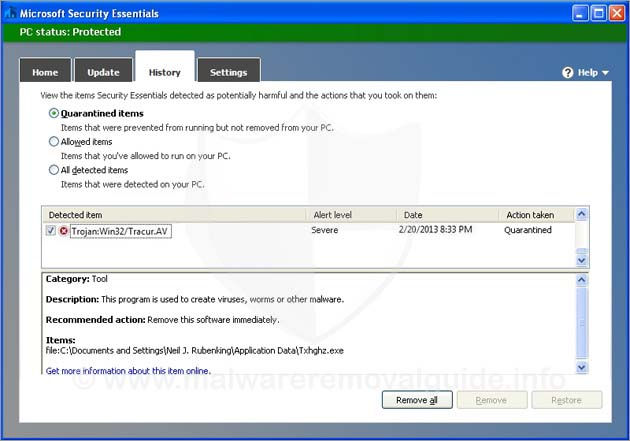
Task: Click the Remove all button
Action: [x=417, y=400]
